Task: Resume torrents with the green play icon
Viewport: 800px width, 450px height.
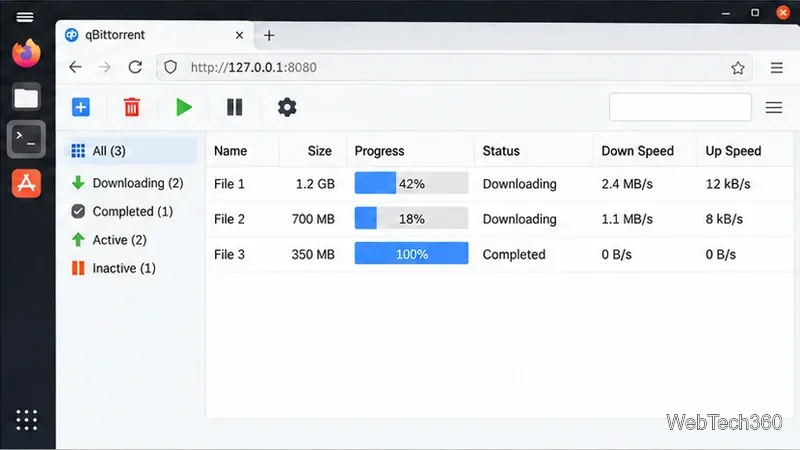Action: [184, 107]
